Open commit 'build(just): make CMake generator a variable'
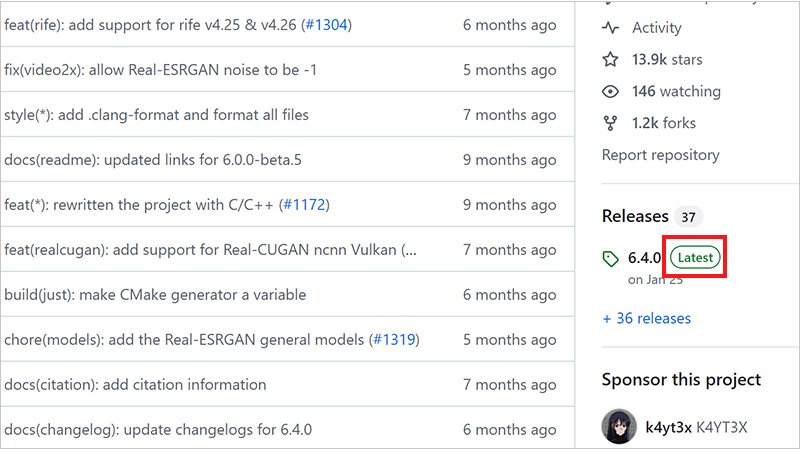Viewport: 800px width, 468px height. (x=155, y=295)
